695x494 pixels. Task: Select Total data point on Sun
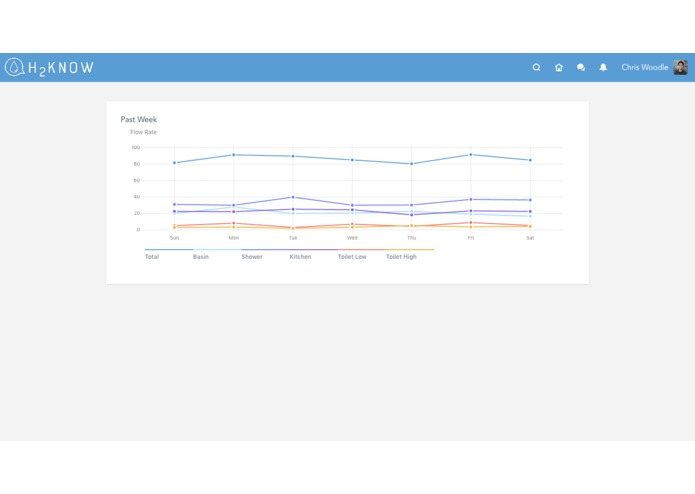[x=174, y=163]
